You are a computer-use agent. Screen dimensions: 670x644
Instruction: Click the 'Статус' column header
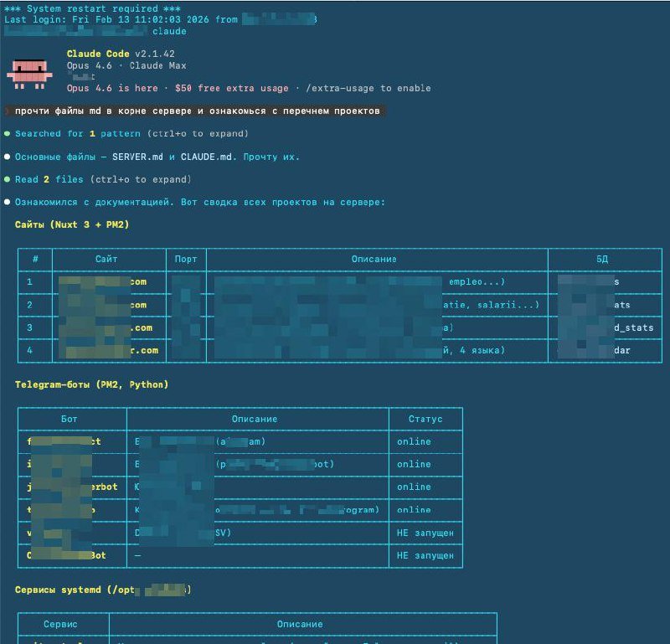(x=425, y=419)
